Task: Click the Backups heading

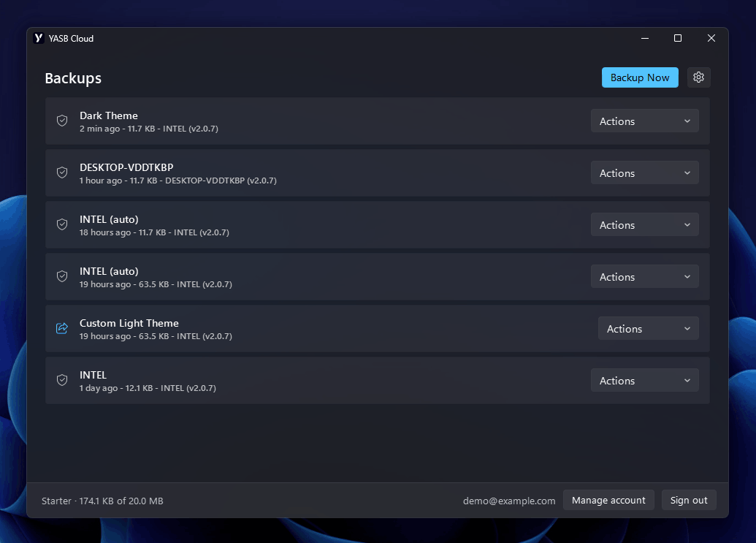Action: point(73,78)
